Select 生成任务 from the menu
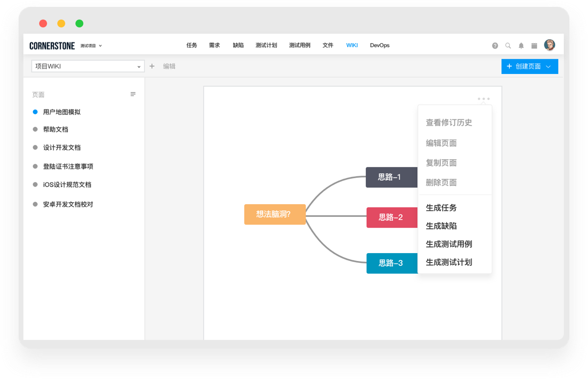This screenshot has width=588, height=379. coord(441,208)
